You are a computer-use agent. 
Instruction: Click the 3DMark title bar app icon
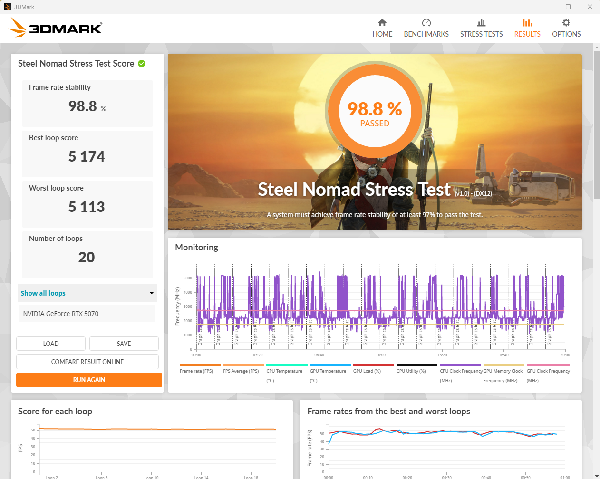[x=7, y=7]
